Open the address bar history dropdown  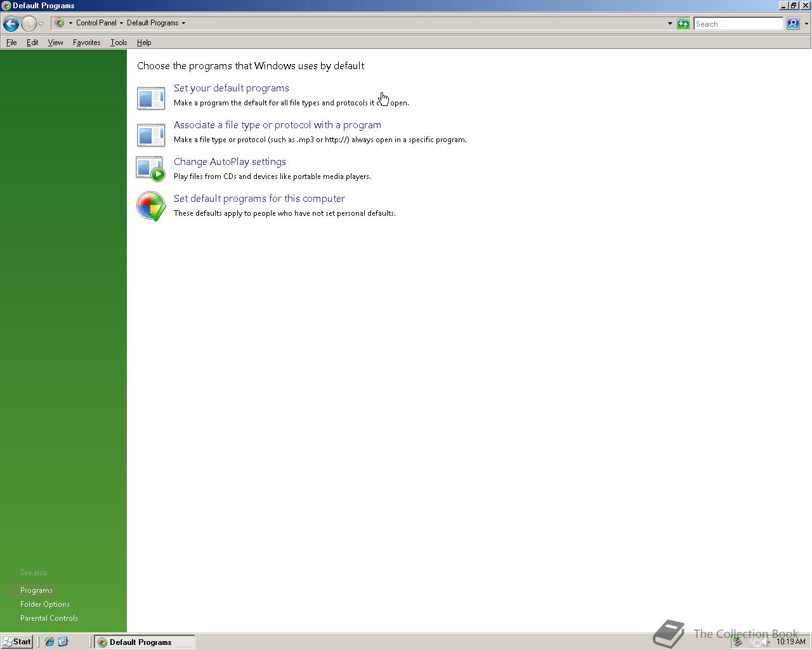click(x=669, y=23)
